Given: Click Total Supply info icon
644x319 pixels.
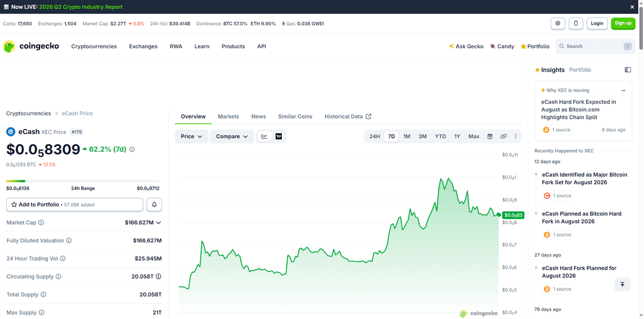Looking at the screenshot, I should pos(43,294).
